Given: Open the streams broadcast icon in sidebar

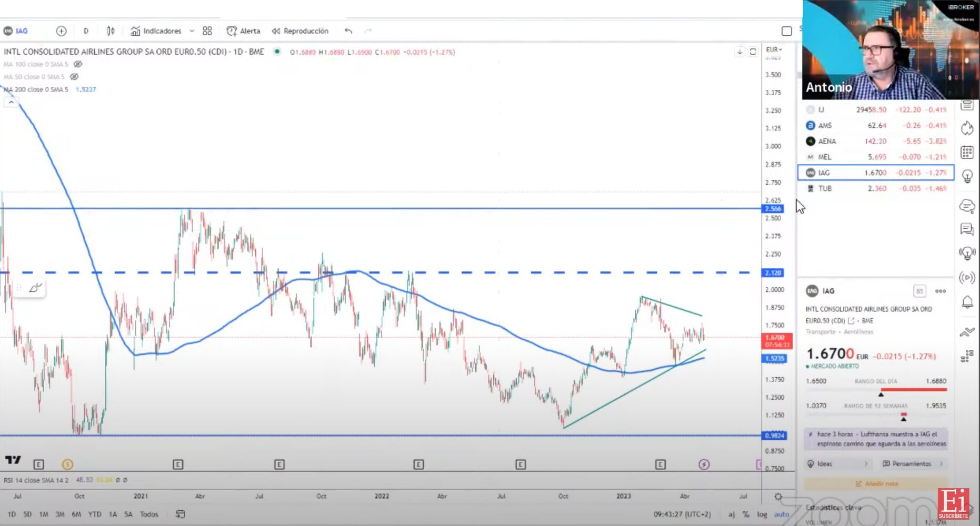Looking at the screenshot, I should click(967, 278).
